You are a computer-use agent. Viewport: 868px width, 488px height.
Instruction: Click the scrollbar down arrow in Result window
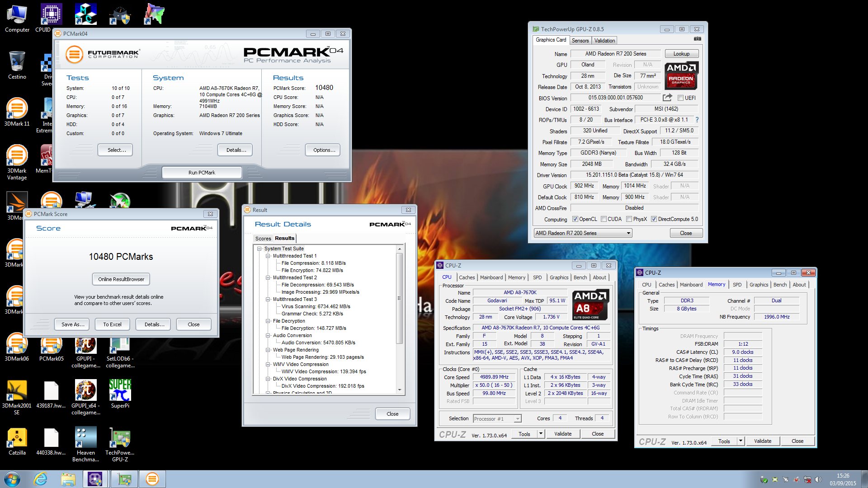[x=400, y=389]
